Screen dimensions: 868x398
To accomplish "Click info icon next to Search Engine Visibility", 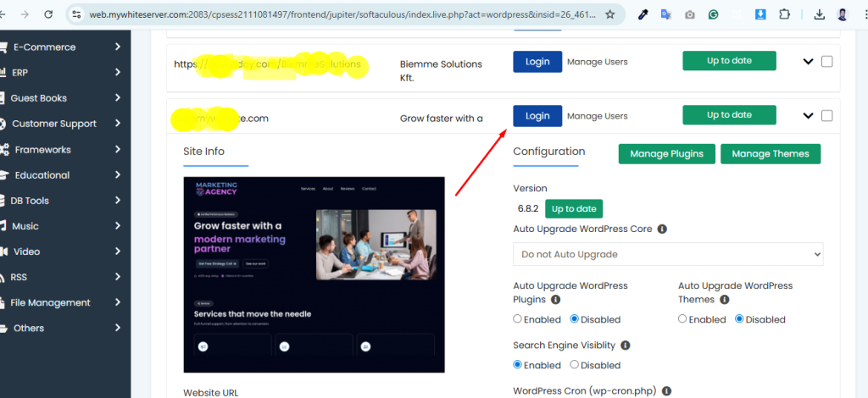I will (625, 345).
